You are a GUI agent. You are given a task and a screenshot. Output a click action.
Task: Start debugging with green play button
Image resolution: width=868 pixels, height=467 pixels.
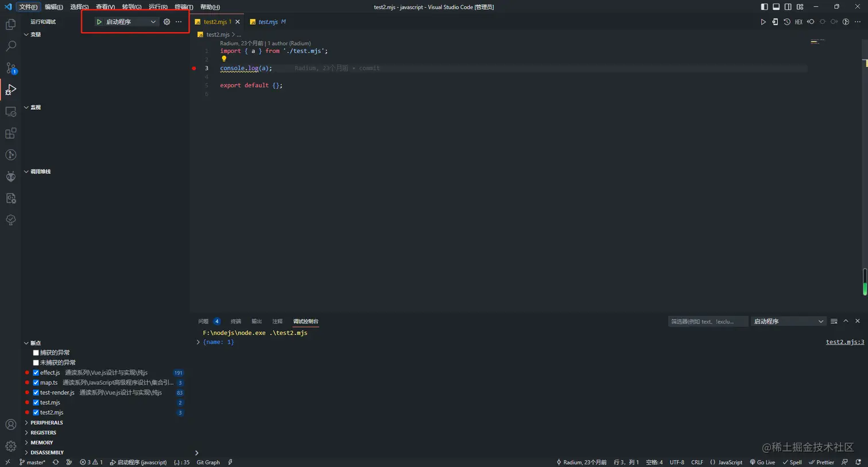[x=99, y=22]
